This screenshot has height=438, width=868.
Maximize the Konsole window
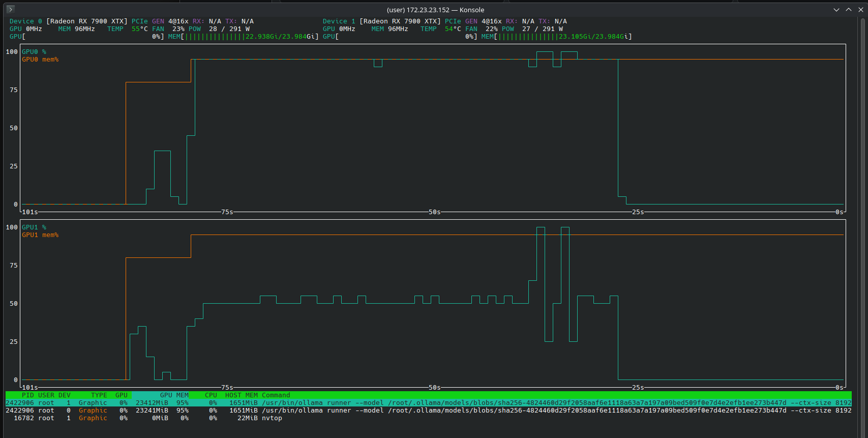point(849,10)
